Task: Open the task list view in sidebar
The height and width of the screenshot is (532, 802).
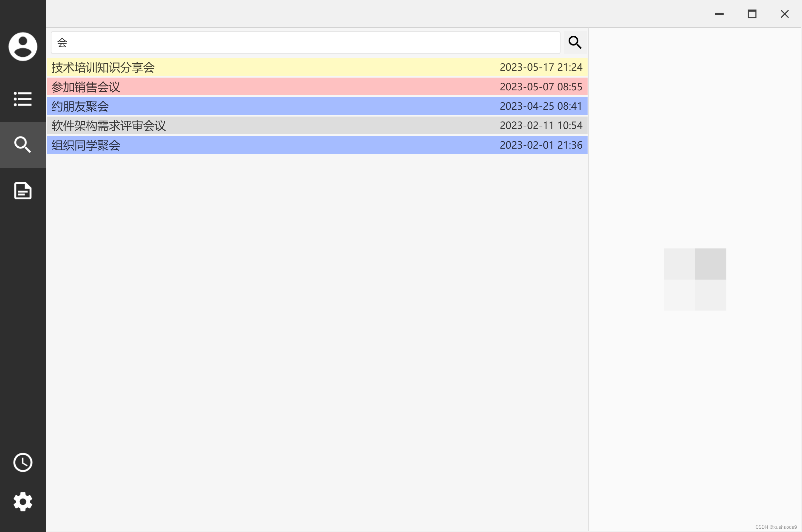Action: [x=23, y=99]
